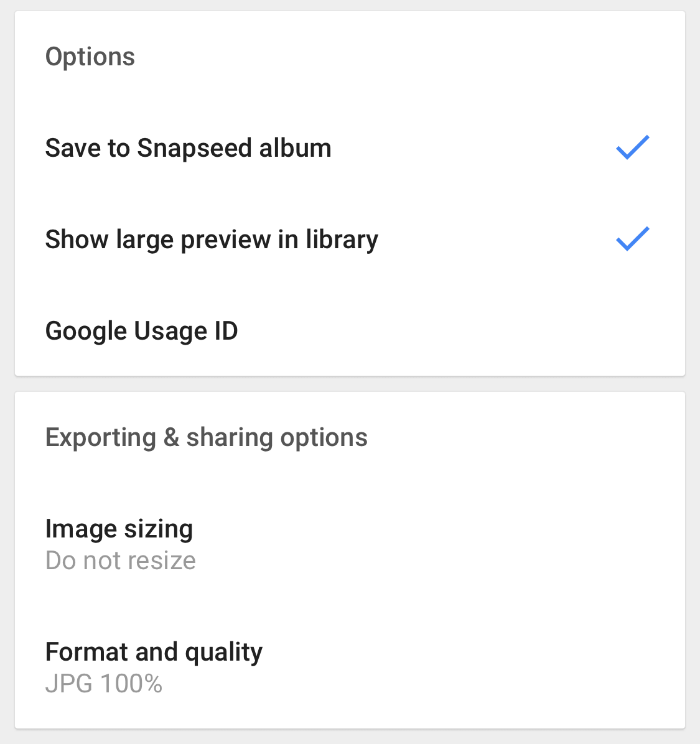
Task: Open the Image sizing setting
Action: [x=350, y=544]
